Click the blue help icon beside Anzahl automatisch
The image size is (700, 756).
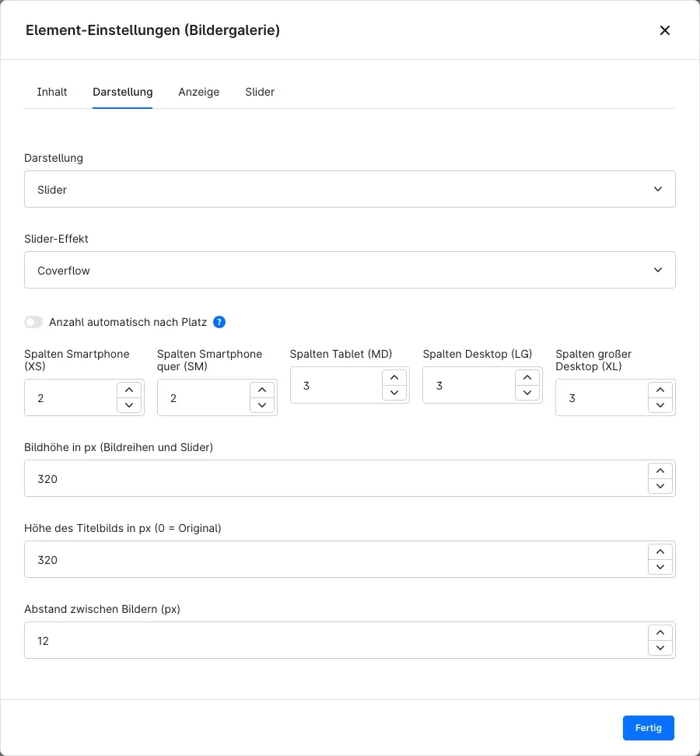(219, 322)
